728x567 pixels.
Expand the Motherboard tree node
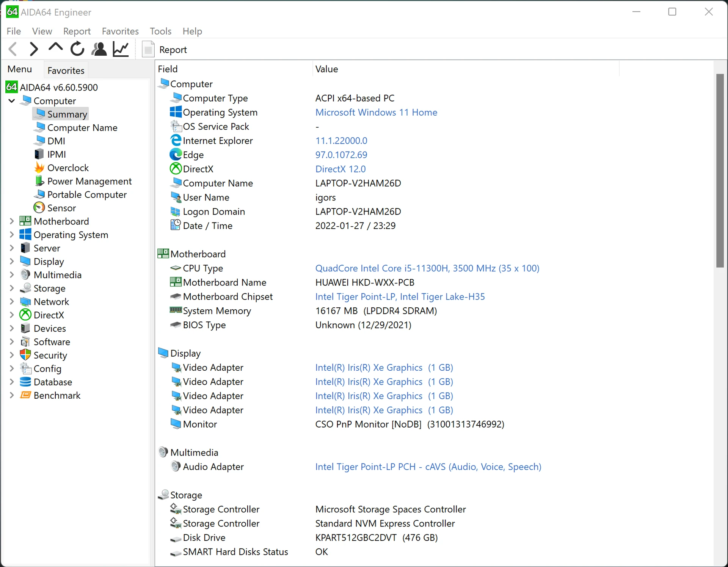click(12, 221)
